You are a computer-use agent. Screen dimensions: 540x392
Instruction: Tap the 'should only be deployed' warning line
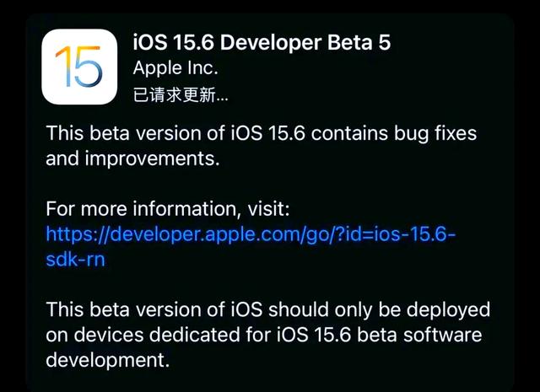268,309
